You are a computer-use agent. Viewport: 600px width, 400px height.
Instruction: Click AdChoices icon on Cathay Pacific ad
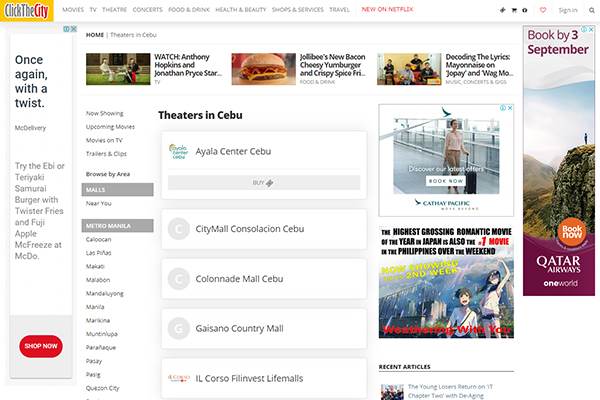[x=503, y=108]
